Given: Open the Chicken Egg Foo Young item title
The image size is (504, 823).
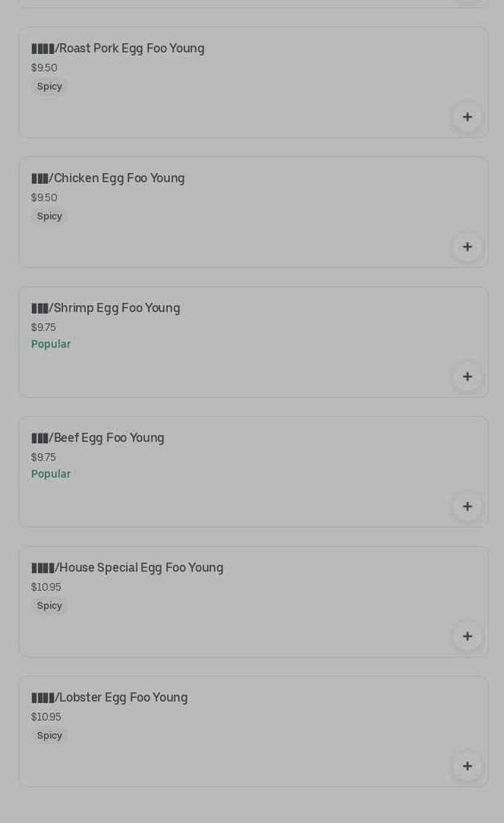Looking at the screenshot, I should (108, 178).
